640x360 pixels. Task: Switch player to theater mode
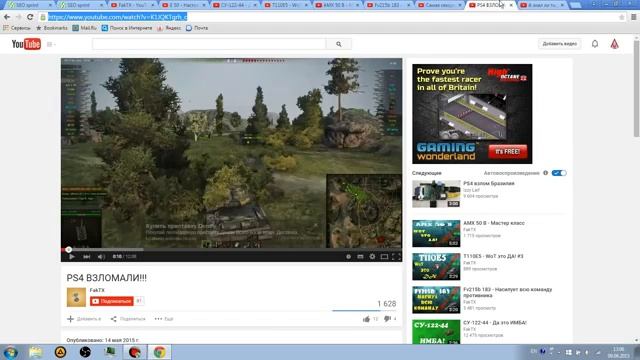coord(384,256)
